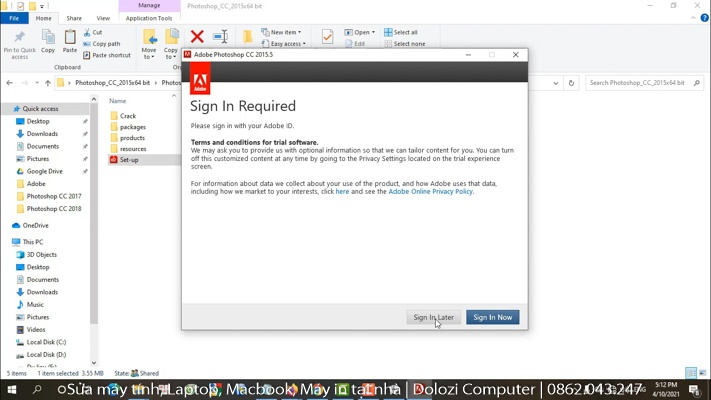Switch to the Share ribbon tab
Image resolution: width=711 pixels, height=400 pixels.
[x=74, y=18]
